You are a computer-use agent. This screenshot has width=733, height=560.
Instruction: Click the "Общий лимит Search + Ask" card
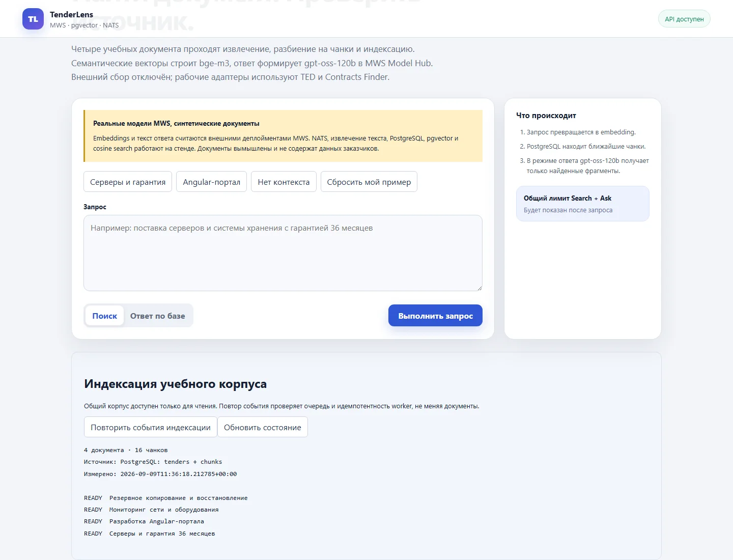point(583,204)
